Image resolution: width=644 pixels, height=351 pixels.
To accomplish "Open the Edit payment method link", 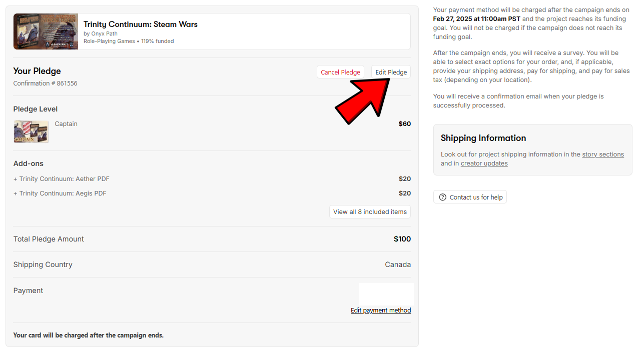I will (380, 310).
